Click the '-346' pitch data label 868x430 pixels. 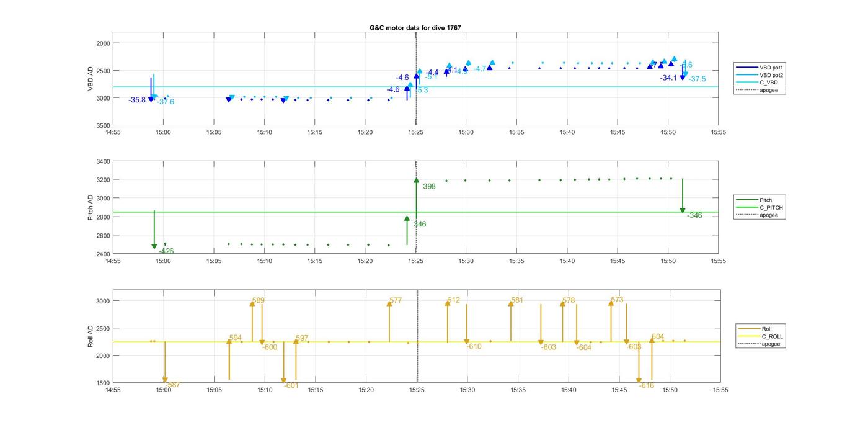tap(694, 215)
